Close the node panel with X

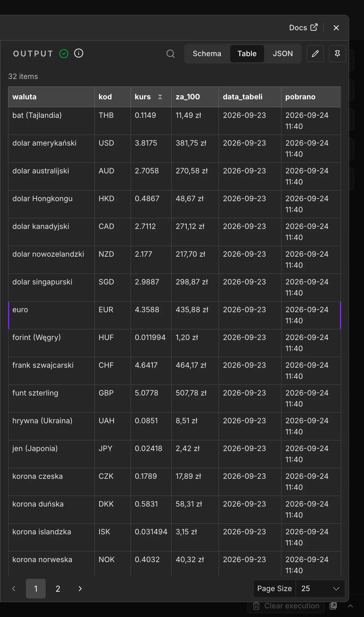(336, 28)
